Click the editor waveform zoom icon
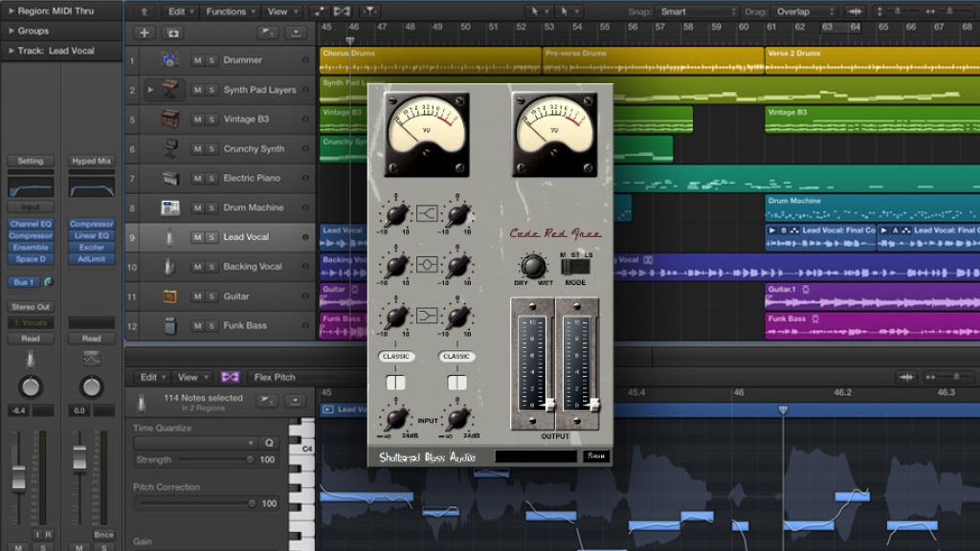This screenshot has height=551, width=980. pyautogui.click(x=906, y=377)
